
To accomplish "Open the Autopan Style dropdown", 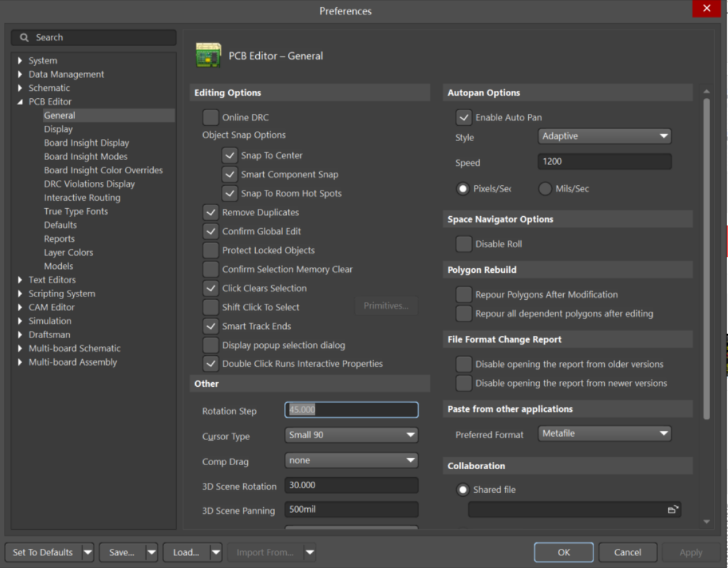I will tap(604, 136).
